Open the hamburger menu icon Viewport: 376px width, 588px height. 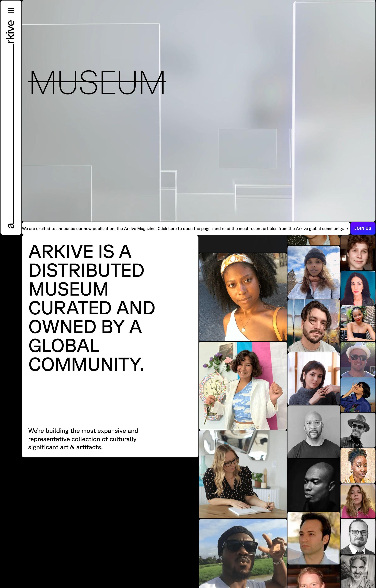pyautogui.click(x=11, y=10)
